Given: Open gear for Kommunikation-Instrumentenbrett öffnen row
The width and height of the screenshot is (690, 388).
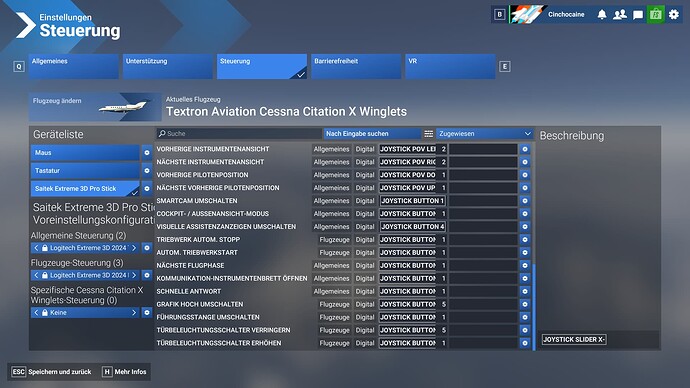Looking at the screenshot, I should pos(525,278).
